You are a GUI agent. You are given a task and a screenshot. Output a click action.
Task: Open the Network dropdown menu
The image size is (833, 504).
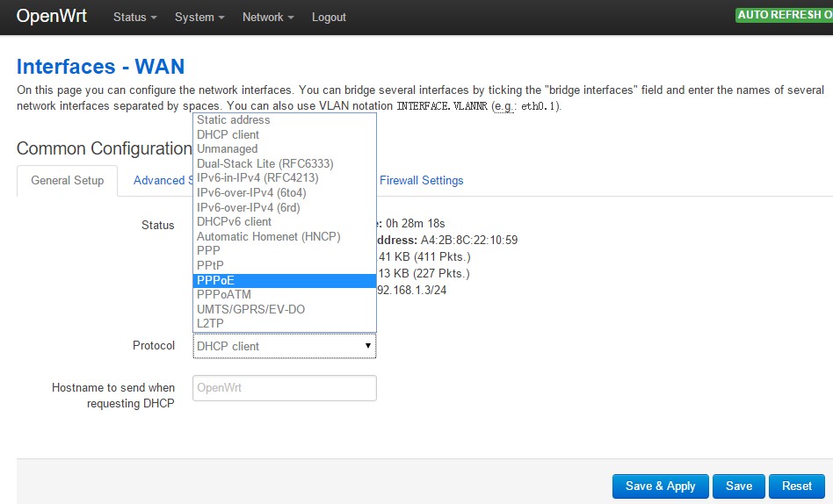(x=267, y=17)
